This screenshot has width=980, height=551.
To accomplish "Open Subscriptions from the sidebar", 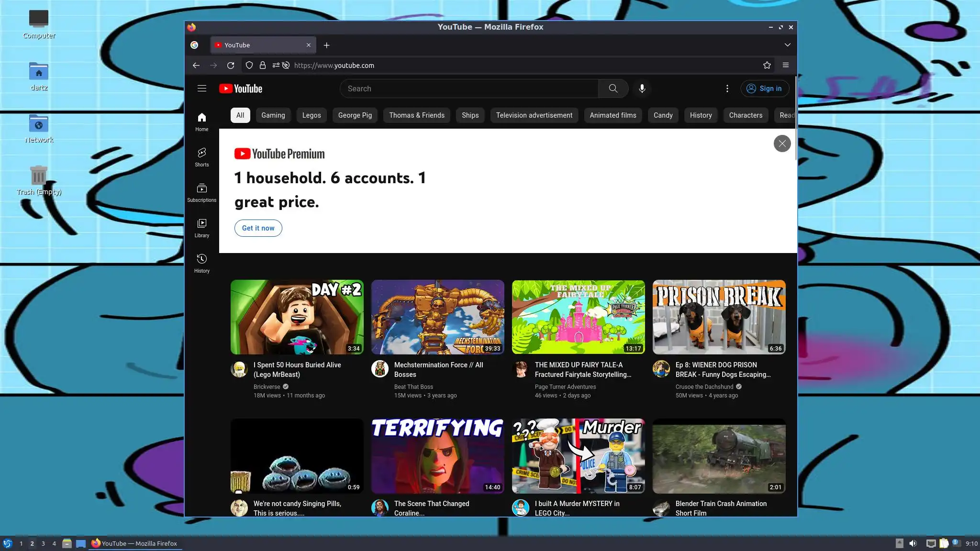I will coord(201,192).
